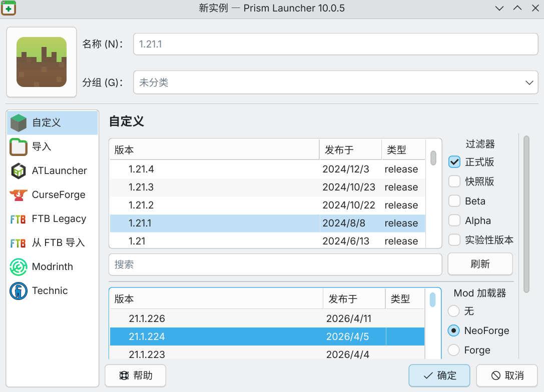The image size is (544, 392).
Task: Sort loader list by 发布于 column header
Action: pyautogui.click(x=354, y=299)
